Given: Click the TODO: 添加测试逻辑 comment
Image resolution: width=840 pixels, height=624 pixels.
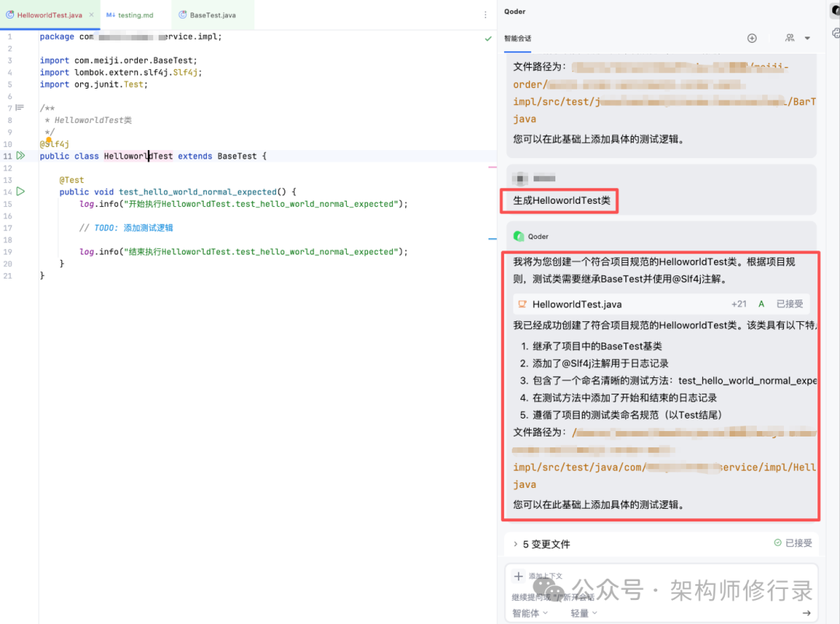Looking at the screenshot, I should coord(126,228).
